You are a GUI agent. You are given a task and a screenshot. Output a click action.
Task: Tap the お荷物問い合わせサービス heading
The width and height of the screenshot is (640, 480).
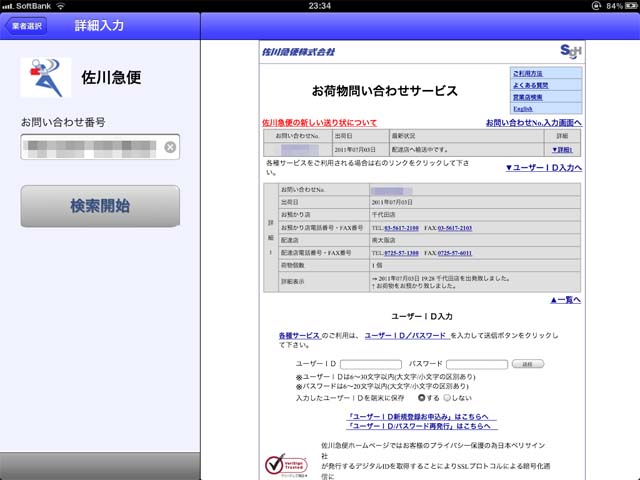click(x=384, y=91)
